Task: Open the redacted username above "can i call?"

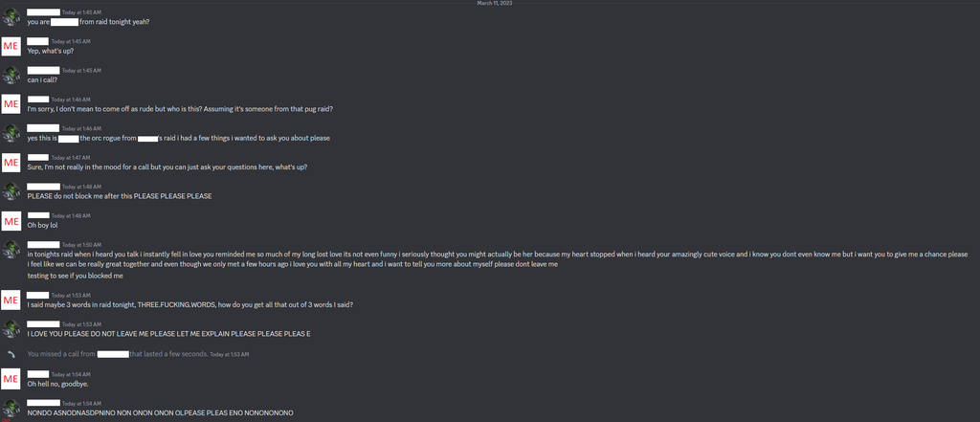Action: (43, 70)
